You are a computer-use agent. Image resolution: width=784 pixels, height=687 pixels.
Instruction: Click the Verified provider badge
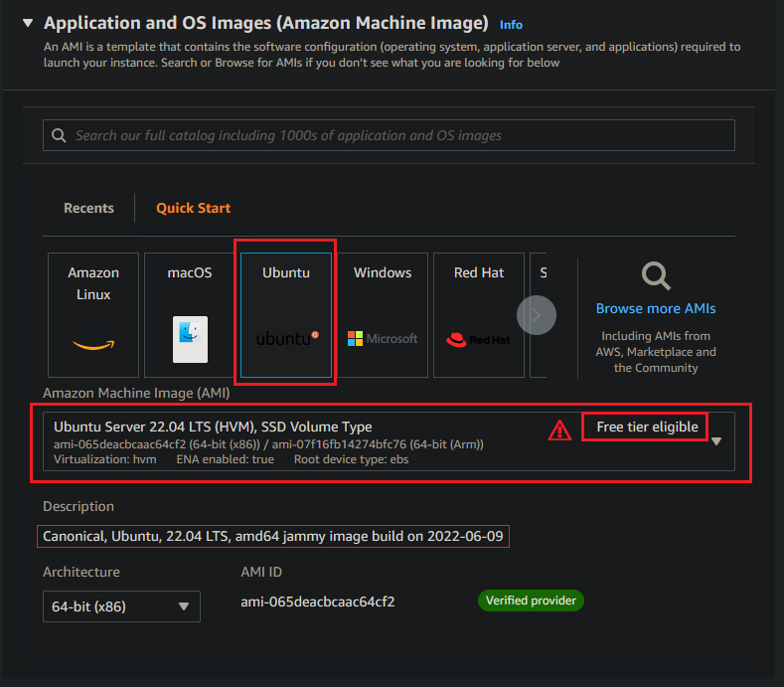[531, 601]
